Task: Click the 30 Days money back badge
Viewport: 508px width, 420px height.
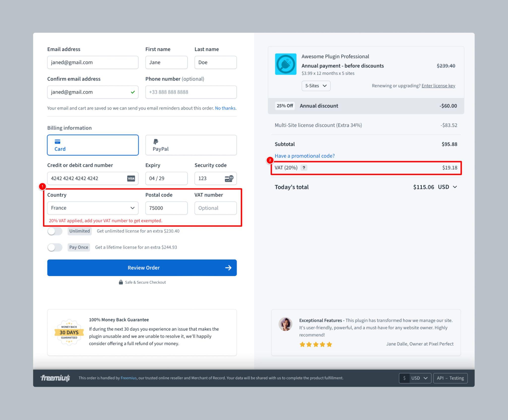Action: (x=69, y=332)
